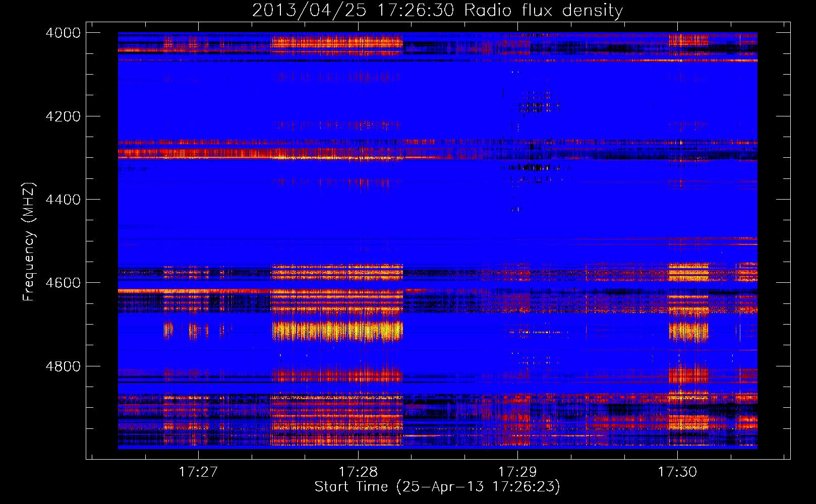The width and height of the screenshot is (816, 504).
Task: Click the 17:29 time axis label
Action: (x=517, y=472)
